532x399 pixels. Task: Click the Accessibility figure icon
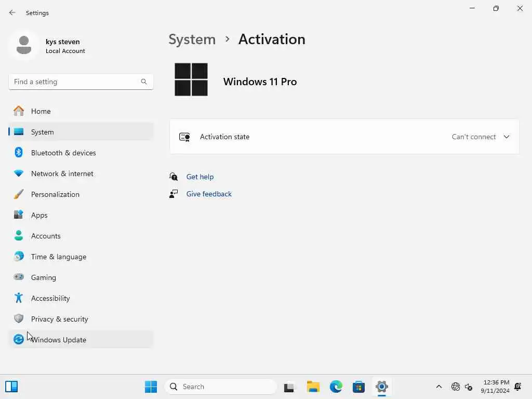[19, 298]
